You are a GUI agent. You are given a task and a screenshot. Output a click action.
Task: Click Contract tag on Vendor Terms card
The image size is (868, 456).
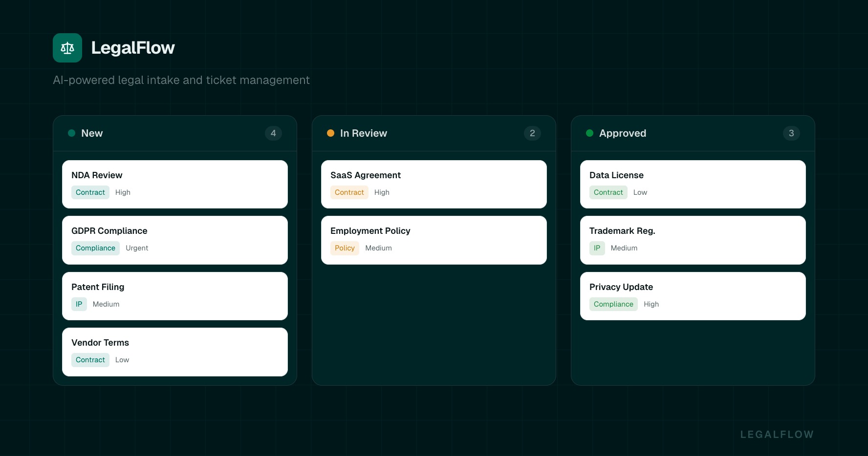[90, 360]
